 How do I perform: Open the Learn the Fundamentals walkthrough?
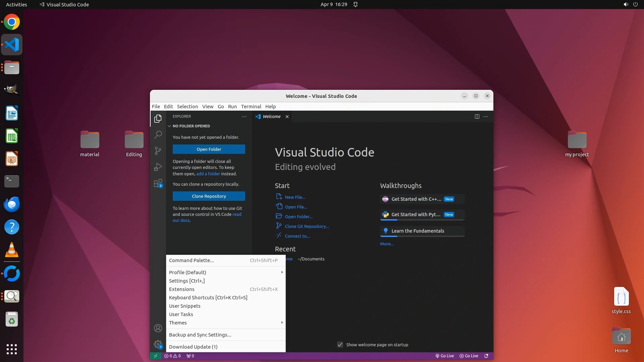coord(418,231)
